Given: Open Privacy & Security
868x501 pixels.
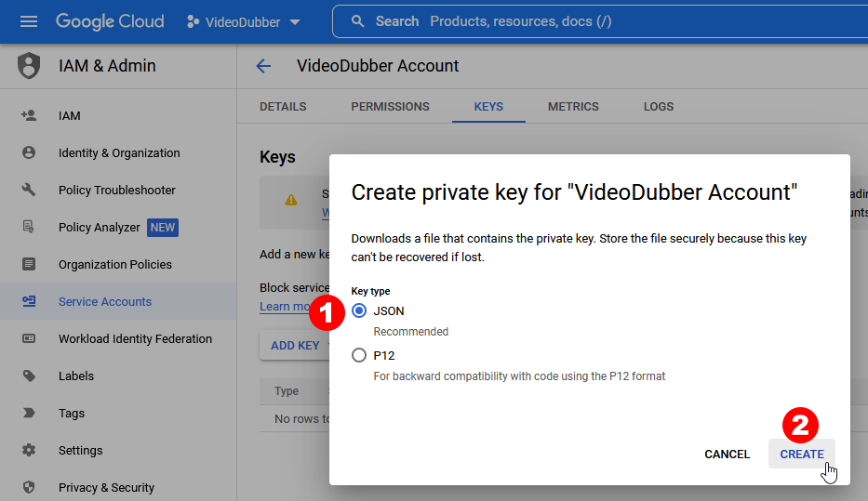Looking at the screenshot, I should [106, 488].
